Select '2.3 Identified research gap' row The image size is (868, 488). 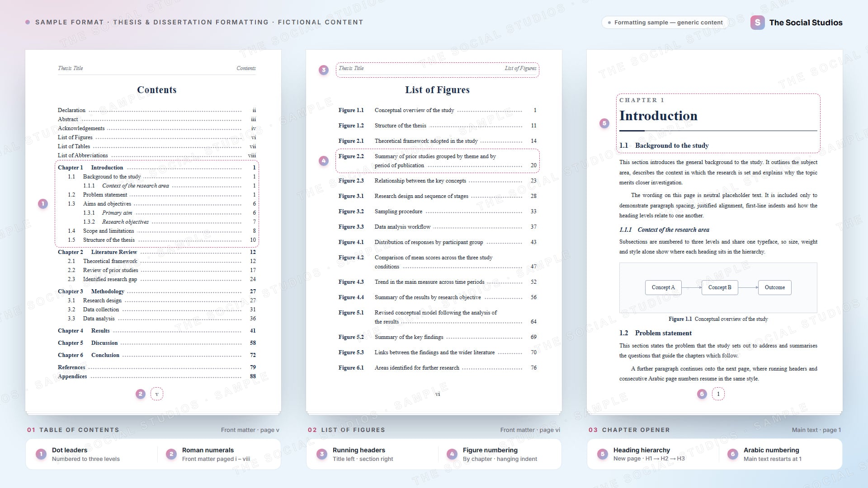[162, 279]
